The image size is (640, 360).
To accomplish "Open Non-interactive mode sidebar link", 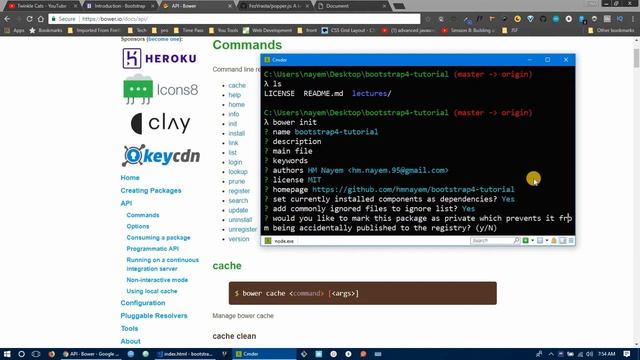I will [157, 280].
